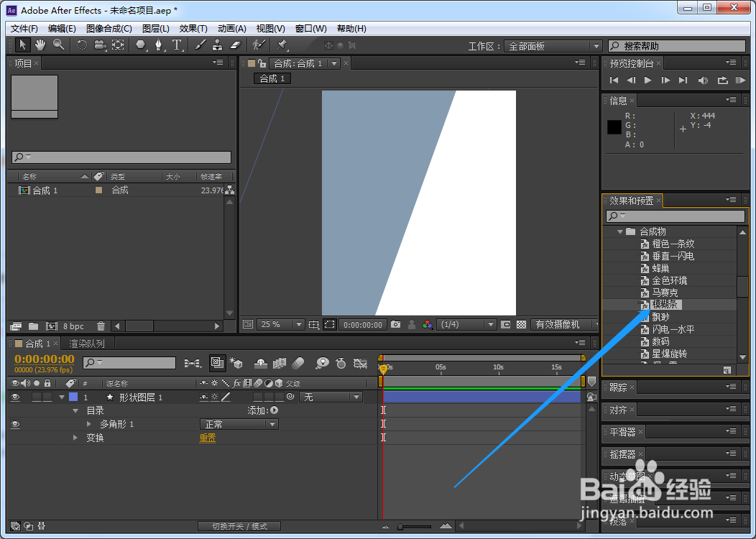Create new folder in project panel
Screen dimensions: 756x539
[x=33, y=326]
